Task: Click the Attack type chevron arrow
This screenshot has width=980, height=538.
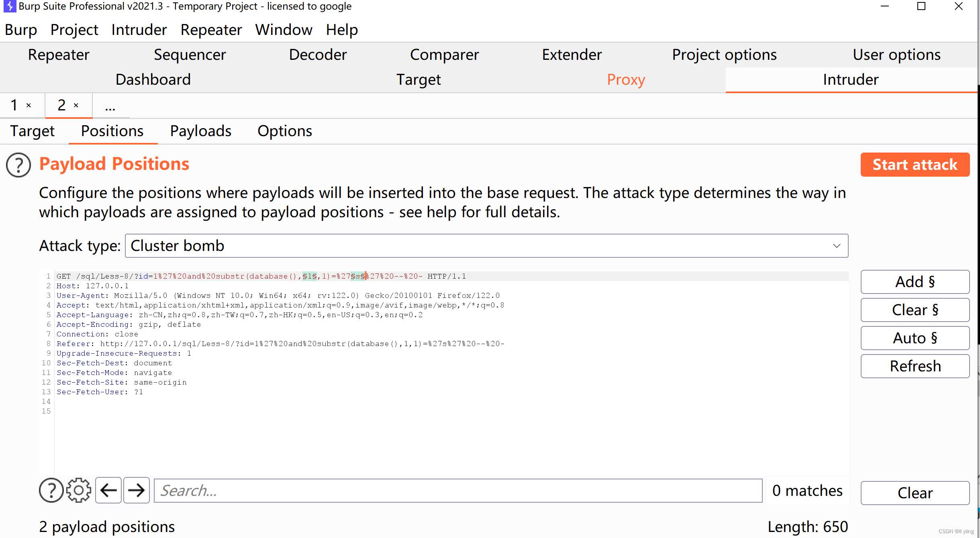Action: (837, 246)
